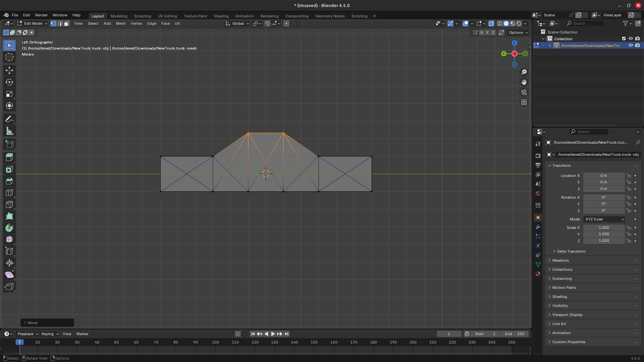Toggle camera view icon

pyautogui.click(x=524, y=92)
